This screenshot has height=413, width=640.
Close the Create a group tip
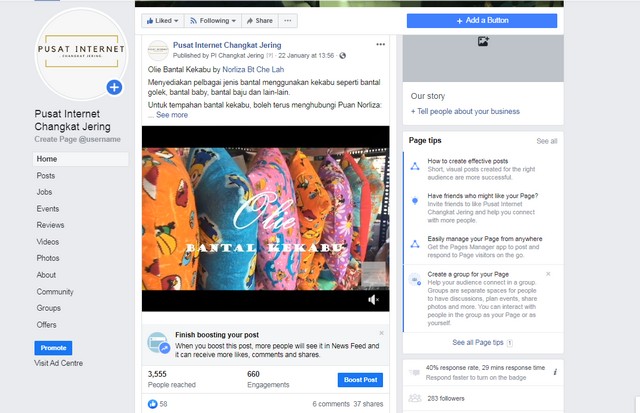click(548, 274)
